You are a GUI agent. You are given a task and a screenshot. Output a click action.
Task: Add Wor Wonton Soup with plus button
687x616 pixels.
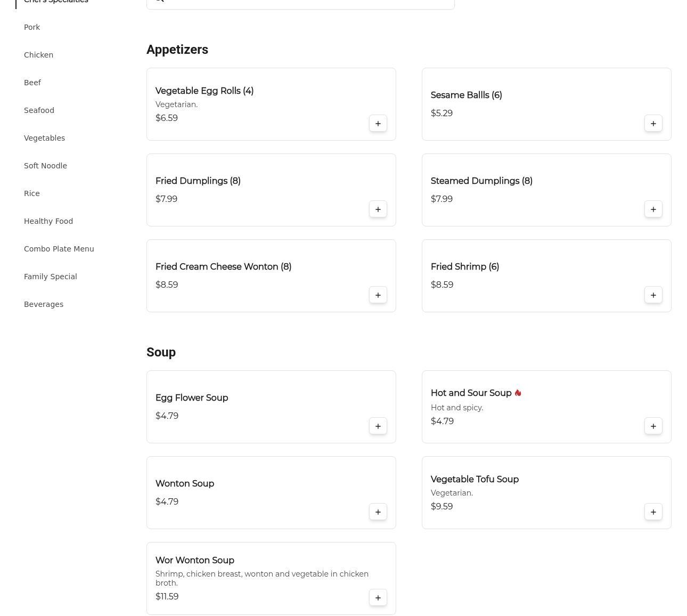378,598
